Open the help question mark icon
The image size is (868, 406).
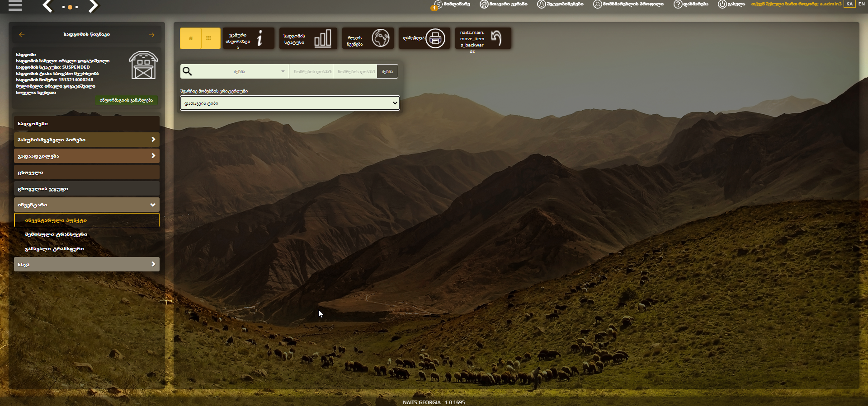(678, 4)
